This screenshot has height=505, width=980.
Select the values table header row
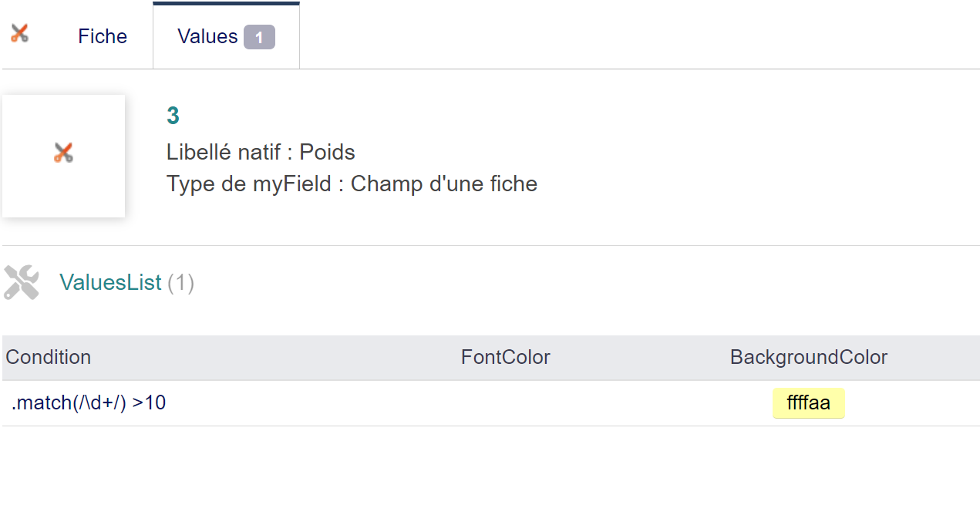point(491,358)
